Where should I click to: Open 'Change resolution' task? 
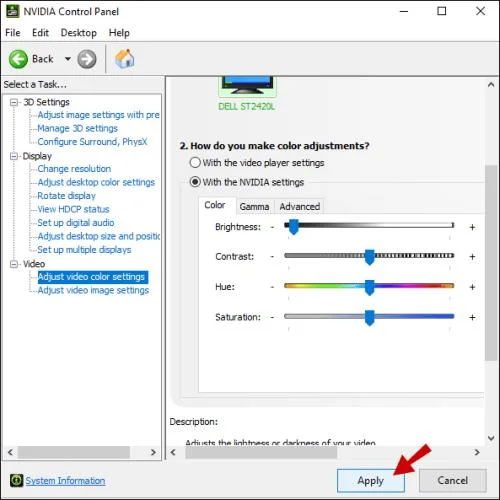pos(74,169)
